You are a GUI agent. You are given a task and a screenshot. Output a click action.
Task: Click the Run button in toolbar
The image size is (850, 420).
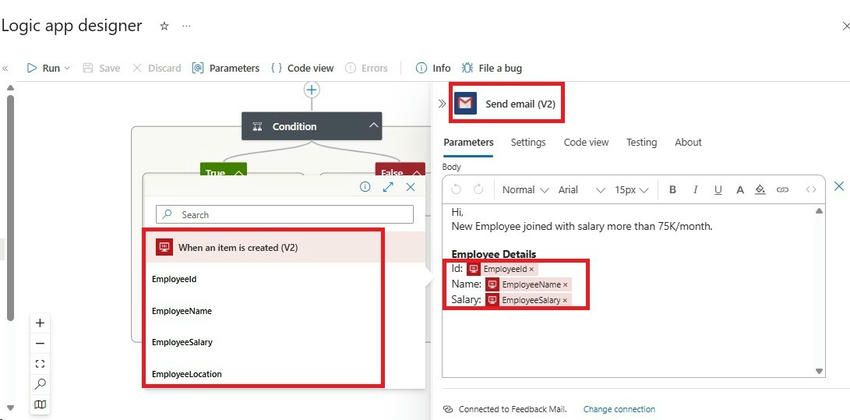(x=43, y=68)
